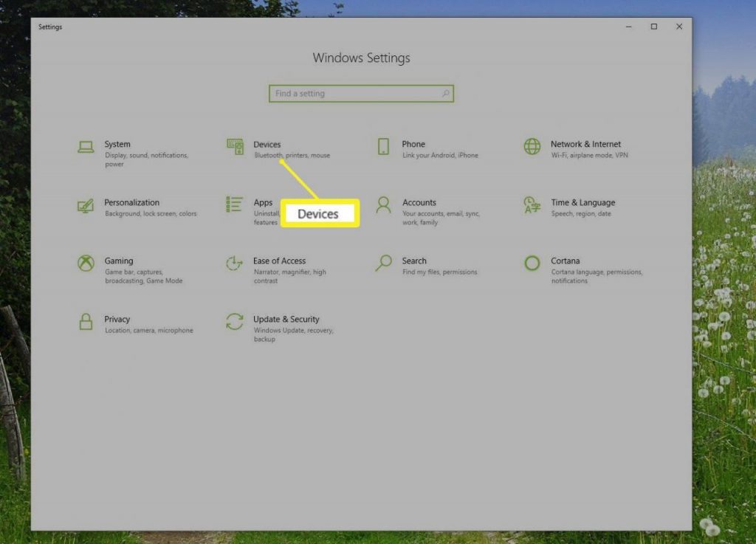This screenshot has width=756, height=544.
Task: Open Phone settings label
Action: pyautogui.click(x=413, y=144)
